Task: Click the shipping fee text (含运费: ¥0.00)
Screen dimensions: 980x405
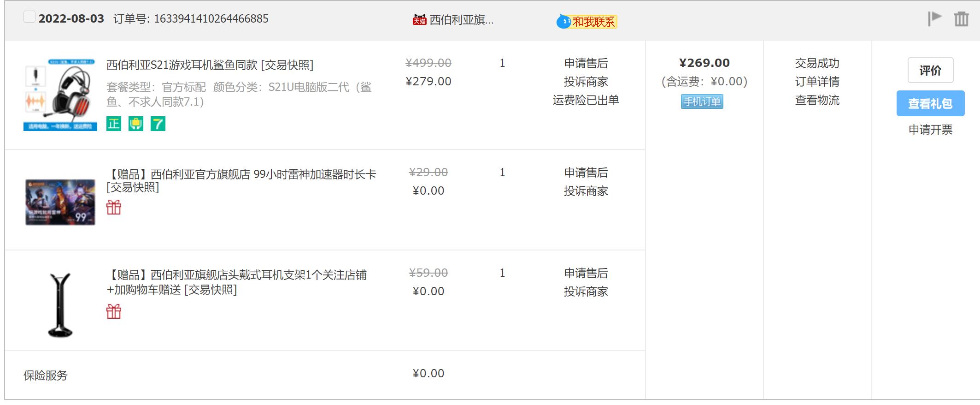Action: click(x=704, y=82)
